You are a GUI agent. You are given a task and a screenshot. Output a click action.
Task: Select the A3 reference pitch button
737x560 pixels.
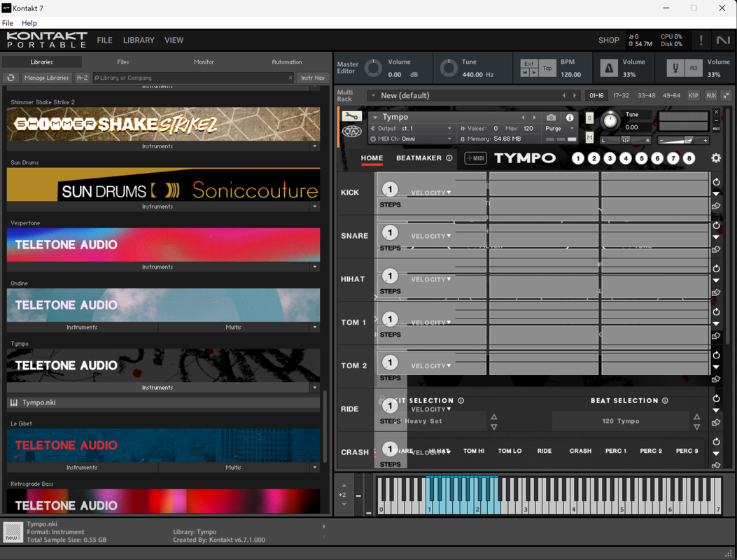point(694,69)
